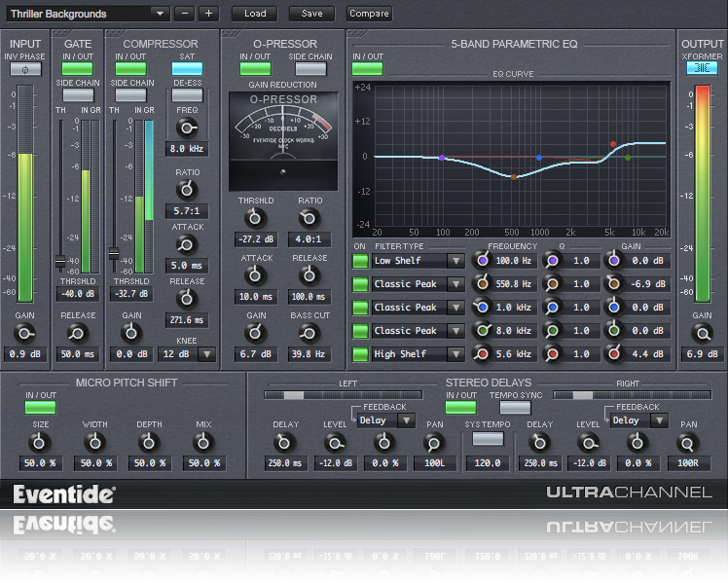
Task: Click the De-Ess FREQ knob
Action: (187, 127)
